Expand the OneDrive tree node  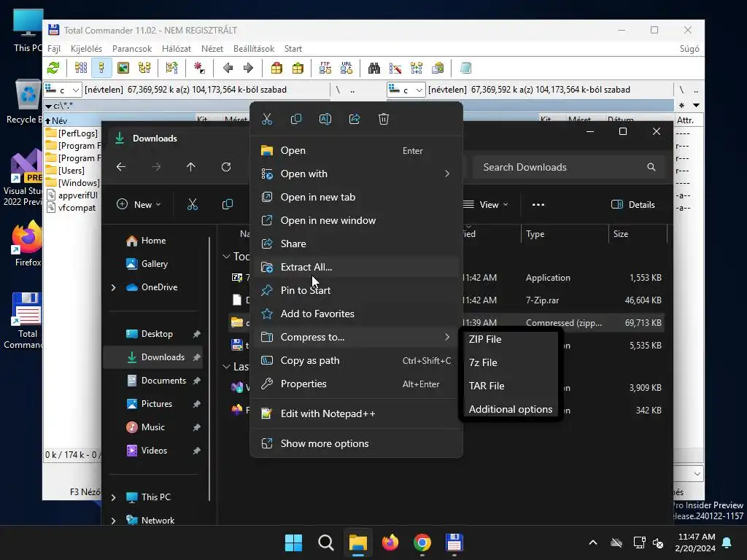coord(113,287)
